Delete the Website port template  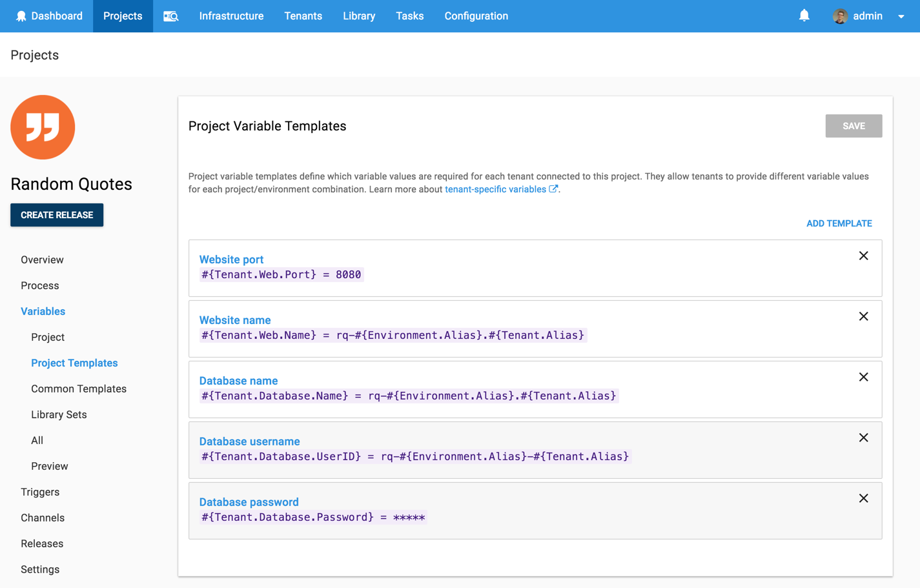point(863,256)
